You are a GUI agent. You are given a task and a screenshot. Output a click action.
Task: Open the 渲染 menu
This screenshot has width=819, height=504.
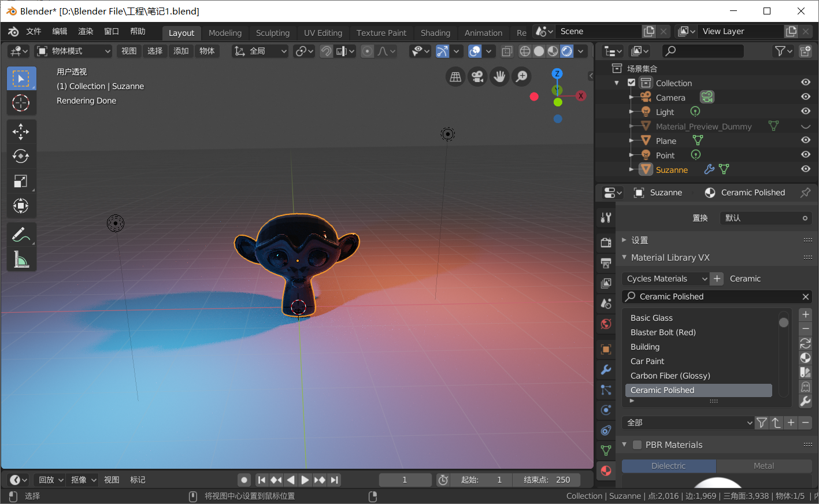click(86, 31)
